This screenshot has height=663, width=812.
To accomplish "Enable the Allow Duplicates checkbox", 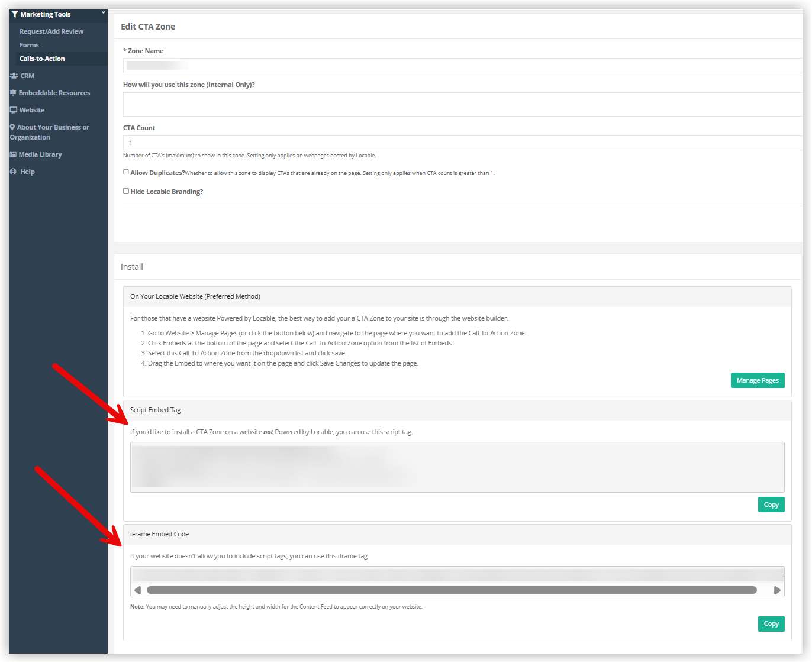I will pyautogui.click(x=126, y=172).
